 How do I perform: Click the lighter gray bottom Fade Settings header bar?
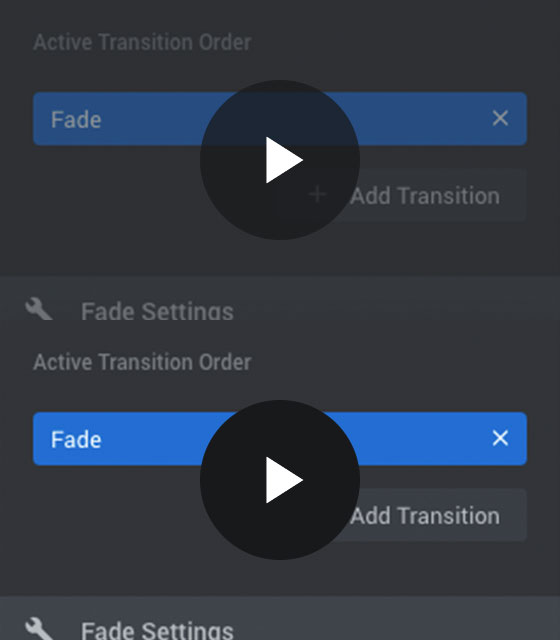[x=280, y=618]
